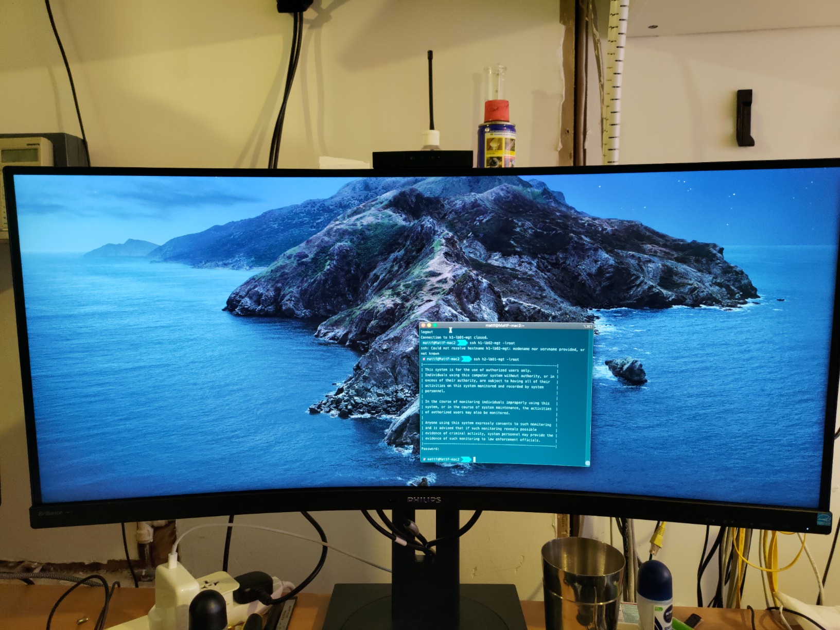Screen dimensions: 840x630
Task: Click the cursor on the last prompt line
Action: point(475,459)
